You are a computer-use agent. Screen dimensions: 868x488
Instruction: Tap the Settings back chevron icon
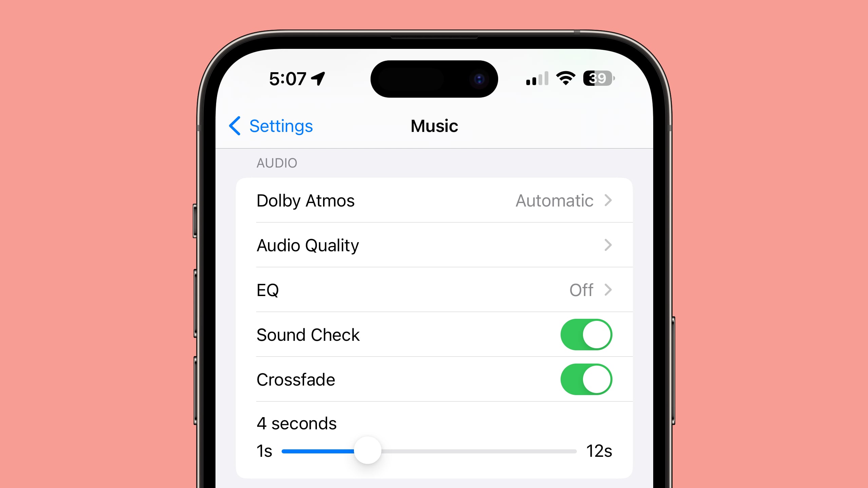tap(236, 125)
